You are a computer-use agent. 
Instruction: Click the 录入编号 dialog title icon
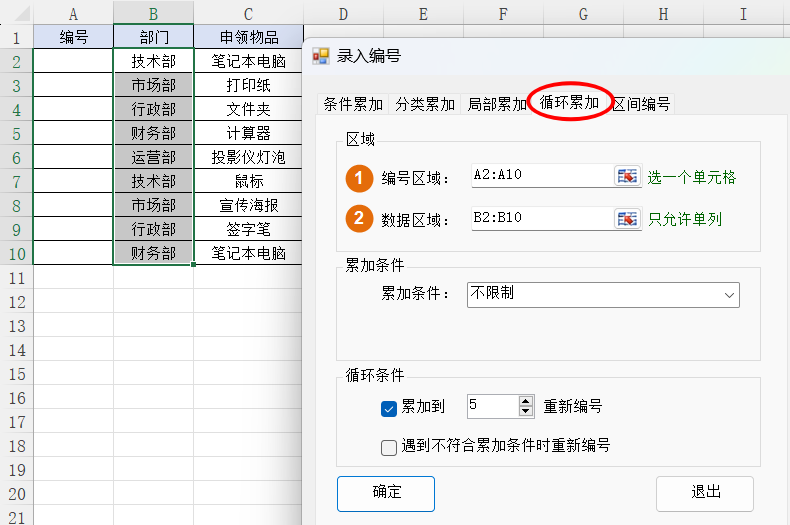point(321,55)
